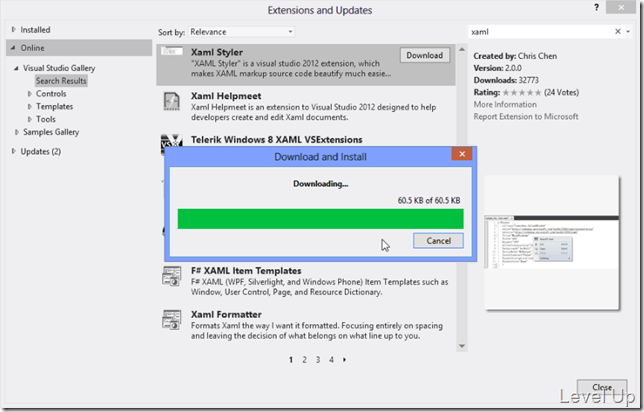Screen dimensions: 644x412
Task: Click the Xaml Styler extension icon
Action: (172, 51)
